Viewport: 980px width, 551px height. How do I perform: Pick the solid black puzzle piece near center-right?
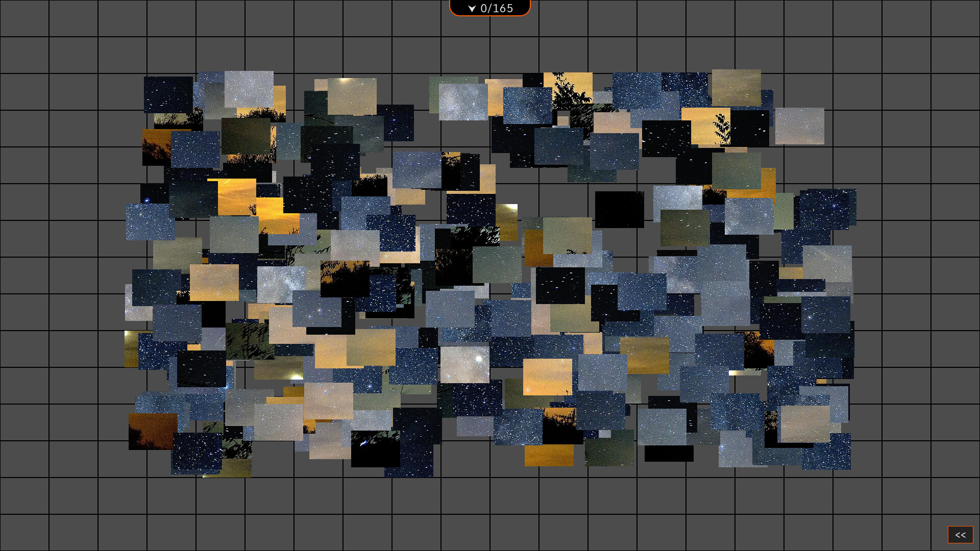click(x=620, y=209)
